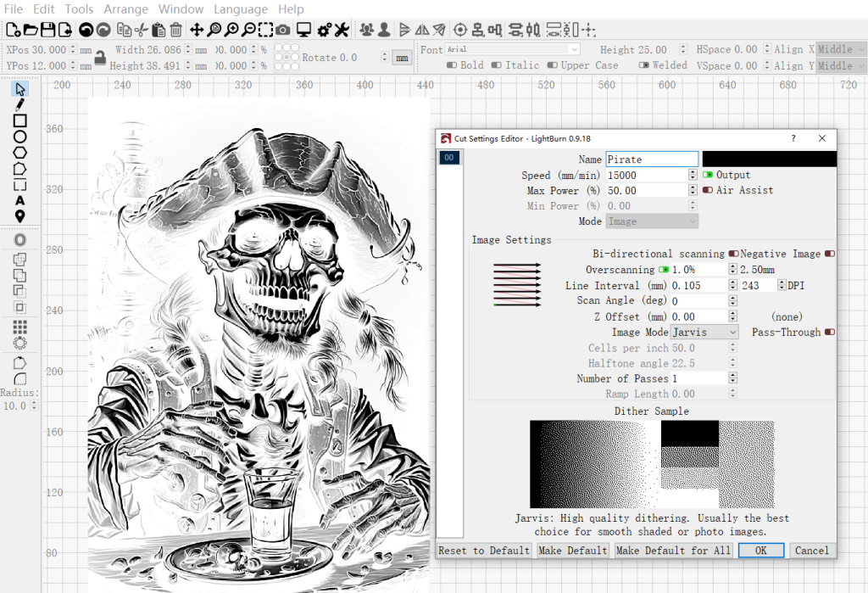Click the Name field containing Pirate

click(652, 159)
